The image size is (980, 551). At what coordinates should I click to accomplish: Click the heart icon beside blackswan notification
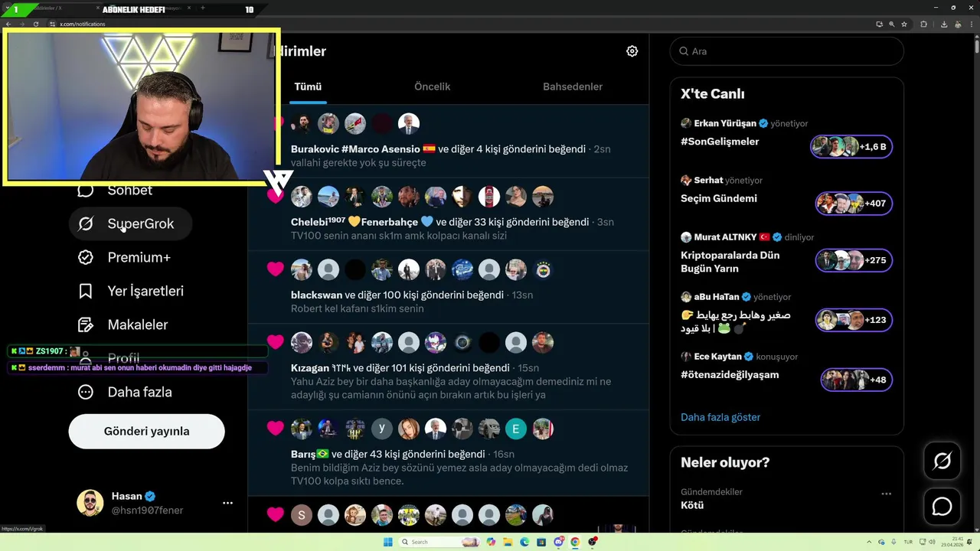[x=276, y=269]
